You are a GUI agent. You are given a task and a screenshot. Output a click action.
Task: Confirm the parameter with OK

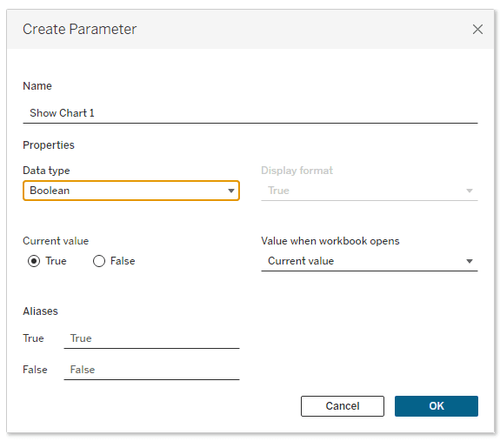click(x=436, y=406)
